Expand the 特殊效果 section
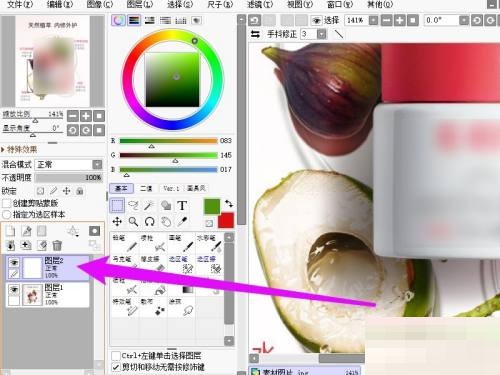Viewport: 500px width, 375px height. coord(19,149)
